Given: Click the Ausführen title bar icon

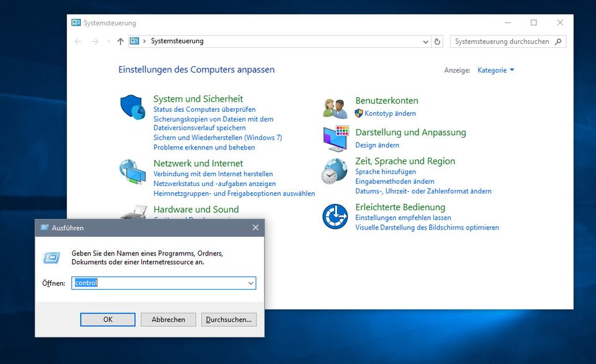Looking at the screenshot, I should click(45, 228).
